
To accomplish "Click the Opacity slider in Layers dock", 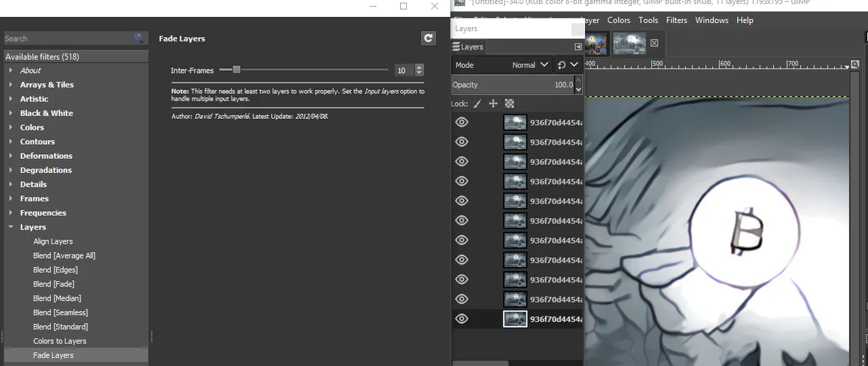I will click(513, 85).
